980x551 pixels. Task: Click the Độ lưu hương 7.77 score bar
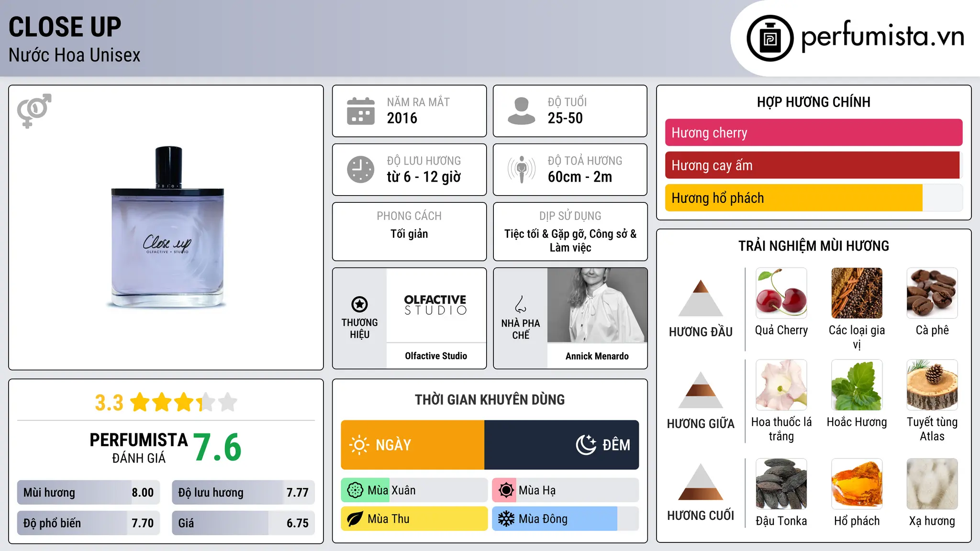pos(243,492)
